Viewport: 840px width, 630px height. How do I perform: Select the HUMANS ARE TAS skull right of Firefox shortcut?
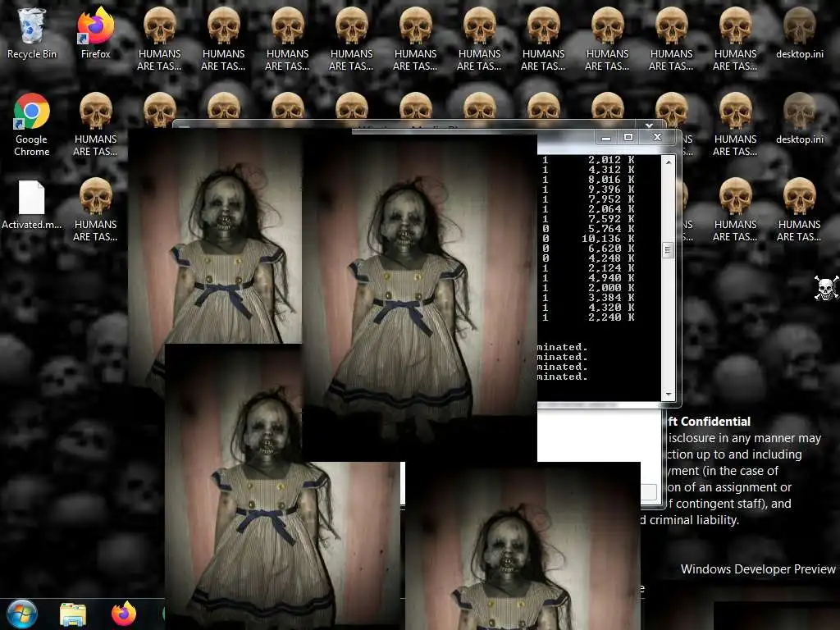point(159,39)
